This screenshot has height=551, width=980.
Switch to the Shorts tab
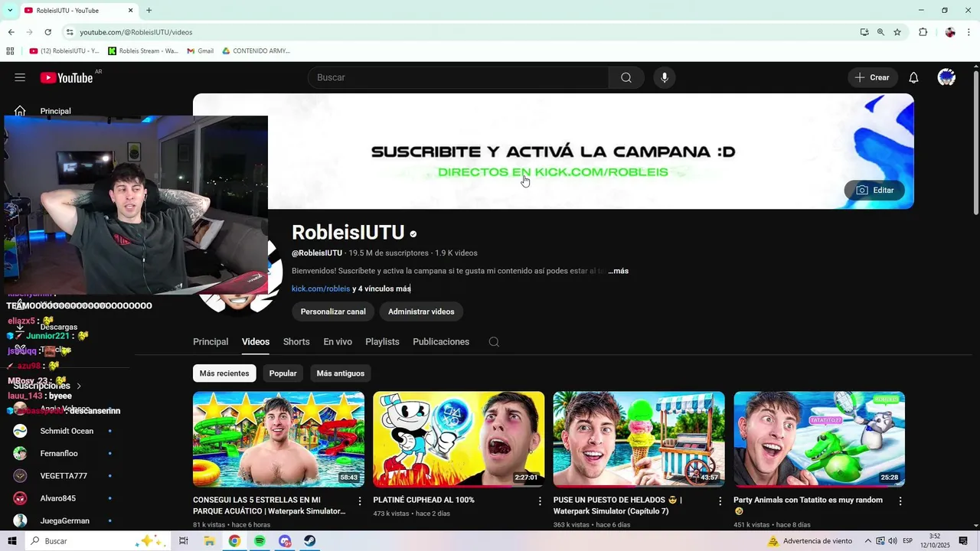(x=296, y=342)
